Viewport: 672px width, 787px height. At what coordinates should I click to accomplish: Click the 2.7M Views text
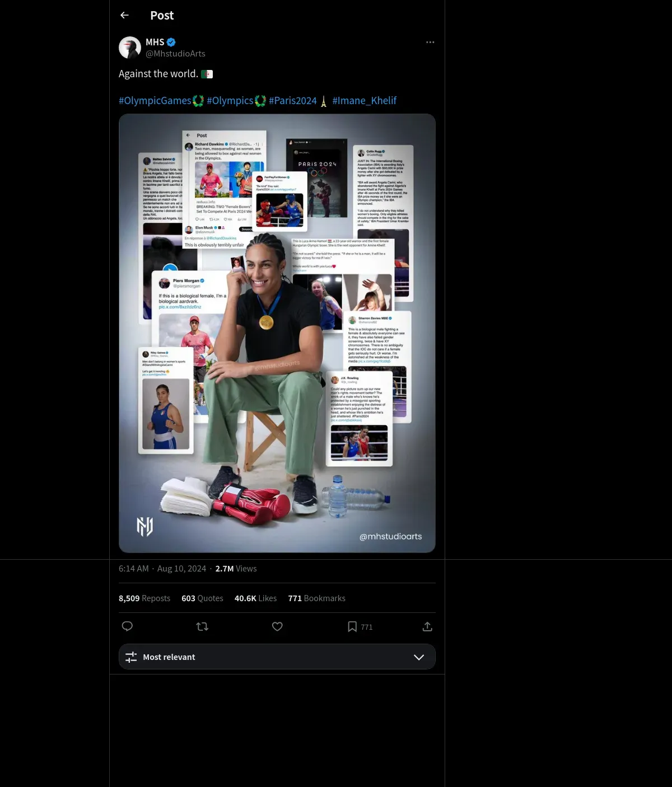236,569
